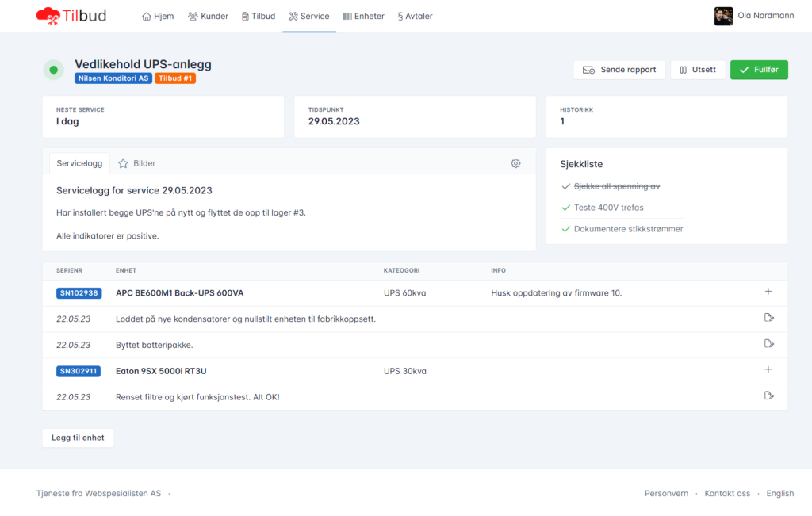Click the Sende rapport button
The image size is (812, 516).
[619, 70]
